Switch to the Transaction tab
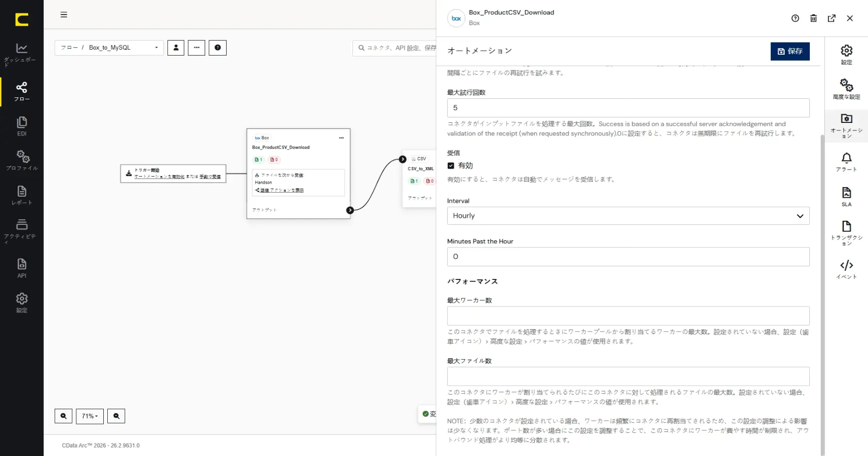 (x=846, y=233)
